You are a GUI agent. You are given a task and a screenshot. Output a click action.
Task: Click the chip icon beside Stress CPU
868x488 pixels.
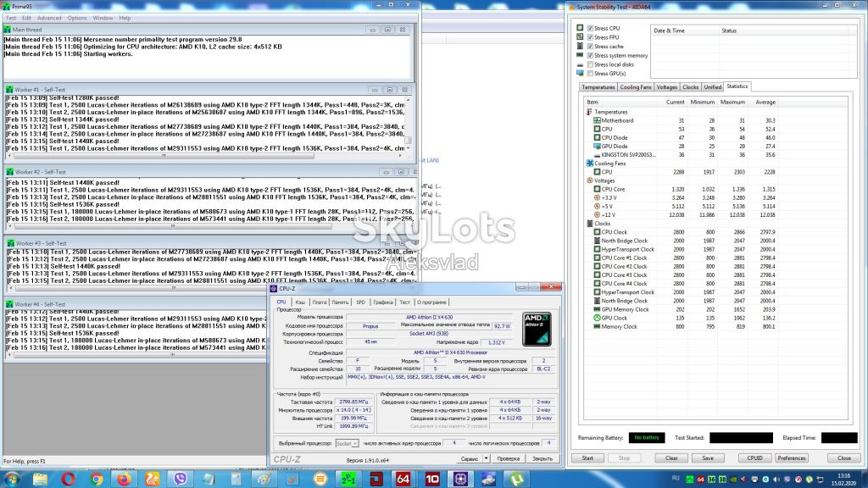580,28
